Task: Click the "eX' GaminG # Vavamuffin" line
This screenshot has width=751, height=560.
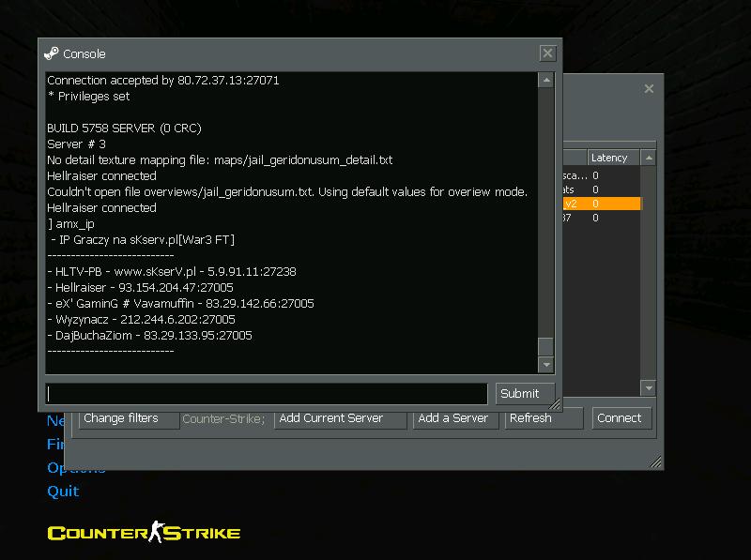Action: 181,304
